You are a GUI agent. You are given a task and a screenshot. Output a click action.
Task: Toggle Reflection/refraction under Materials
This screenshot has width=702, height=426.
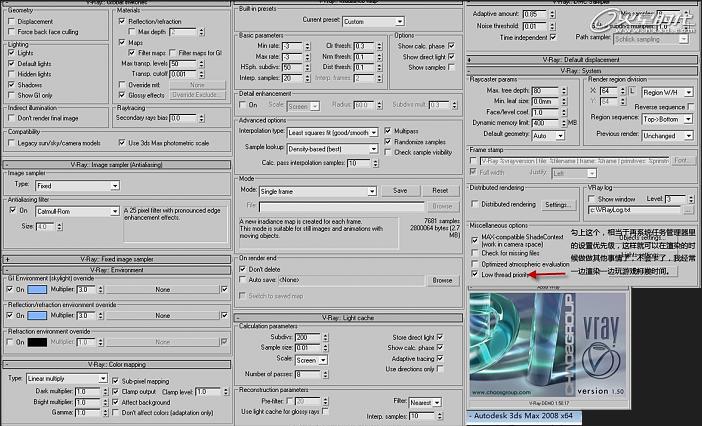coord(122,21)
